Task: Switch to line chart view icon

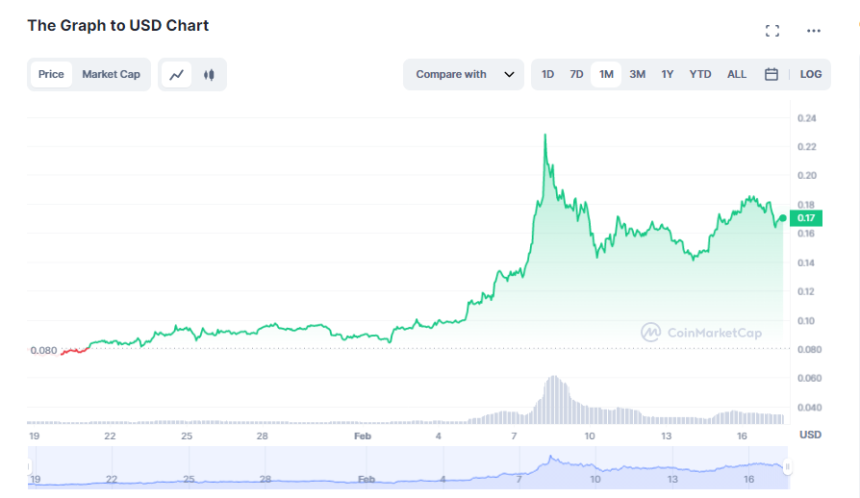Action: pyautogui.click(x=177, y=75)
